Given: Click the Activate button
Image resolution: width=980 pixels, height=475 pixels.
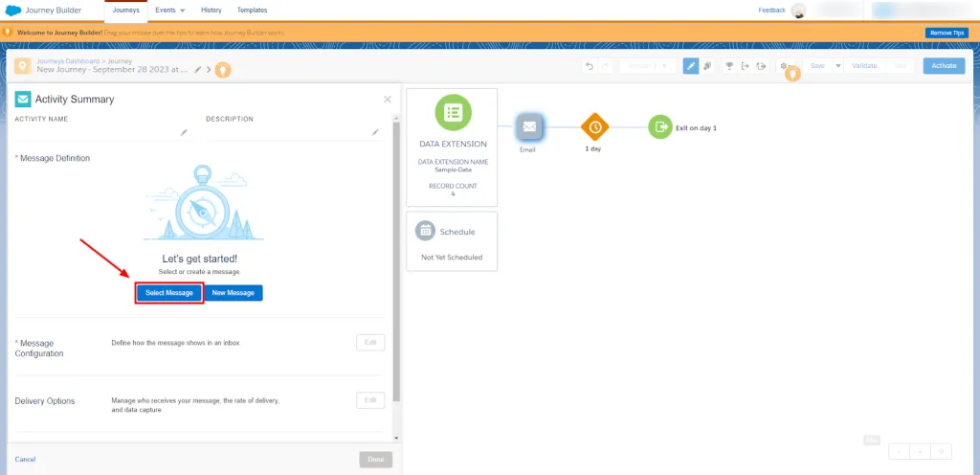Looking at the screenshot, I should pyautogui.click(x=944, y=66).
